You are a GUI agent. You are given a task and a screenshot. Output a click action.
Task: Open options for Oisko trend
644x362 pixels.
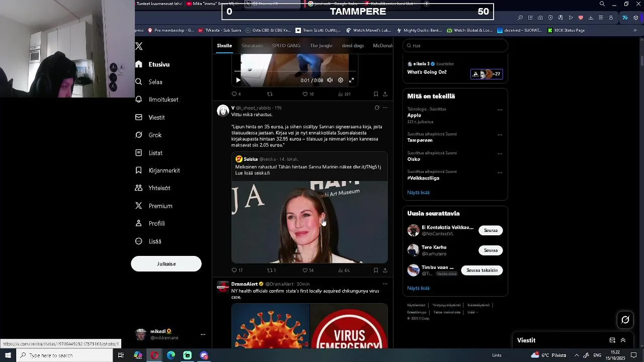click(500, 154)
